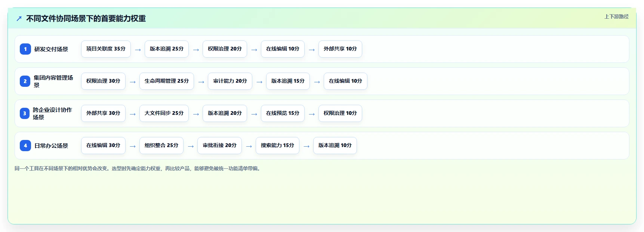Click the 外部共享 10分 chip
The height and width of the screenshot is (232, 644).
click(340, 49)
